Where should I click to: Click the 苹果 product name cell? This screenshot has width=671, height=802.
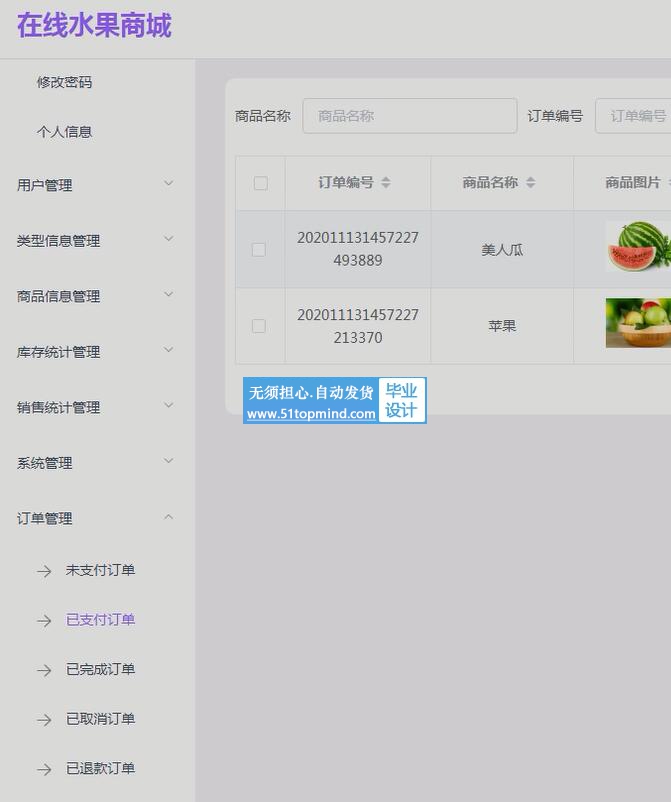click(502, 326)
